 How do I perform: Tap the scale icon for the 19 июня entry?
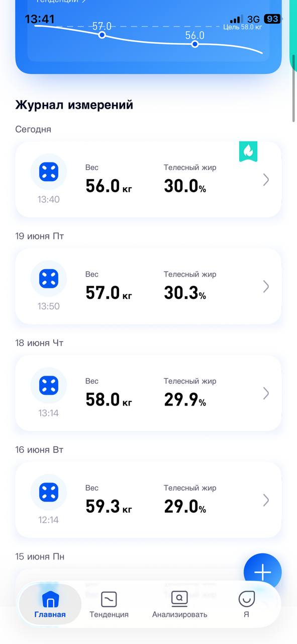point(48,278)
